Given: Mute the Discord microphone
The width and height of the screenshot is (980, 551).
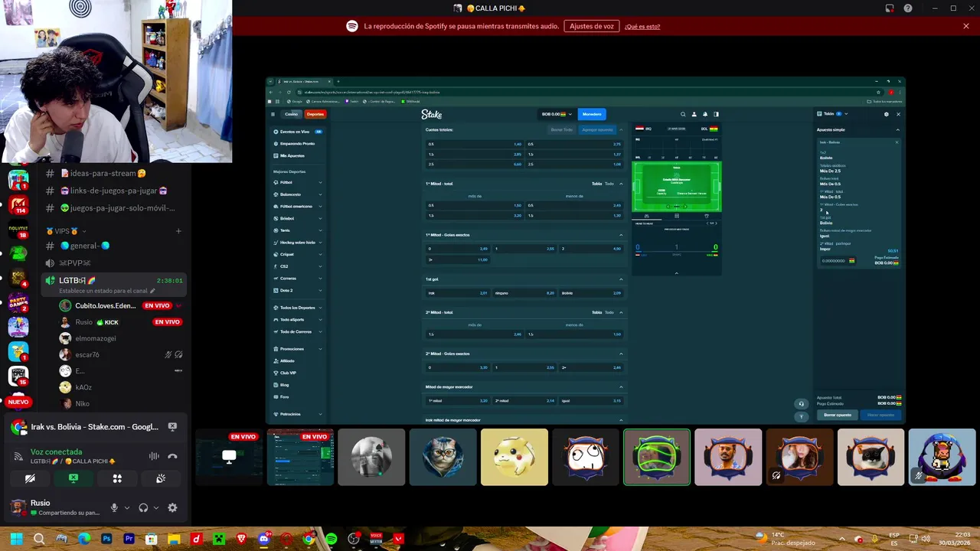Looking at the screenshot, I should pos(114,507).
